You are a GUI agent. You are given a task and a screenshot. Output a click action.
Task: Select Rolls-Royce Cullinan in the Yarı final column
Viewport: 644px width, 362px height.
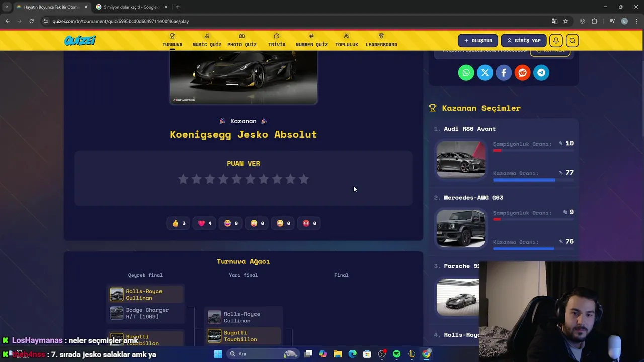click(x=244, y=317)
